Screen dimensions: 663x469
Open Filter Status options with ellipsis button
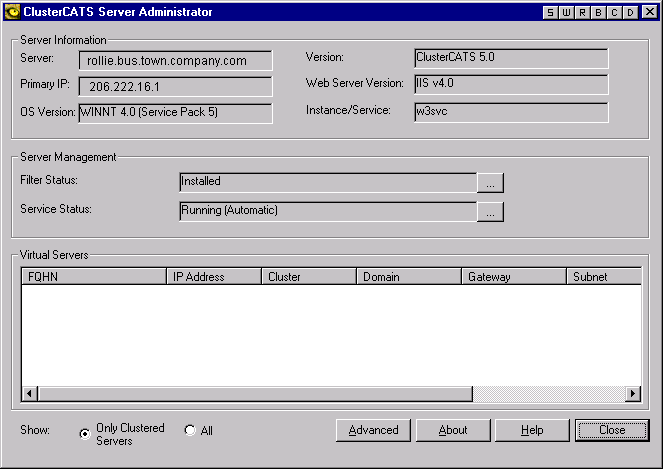(490, 183)
